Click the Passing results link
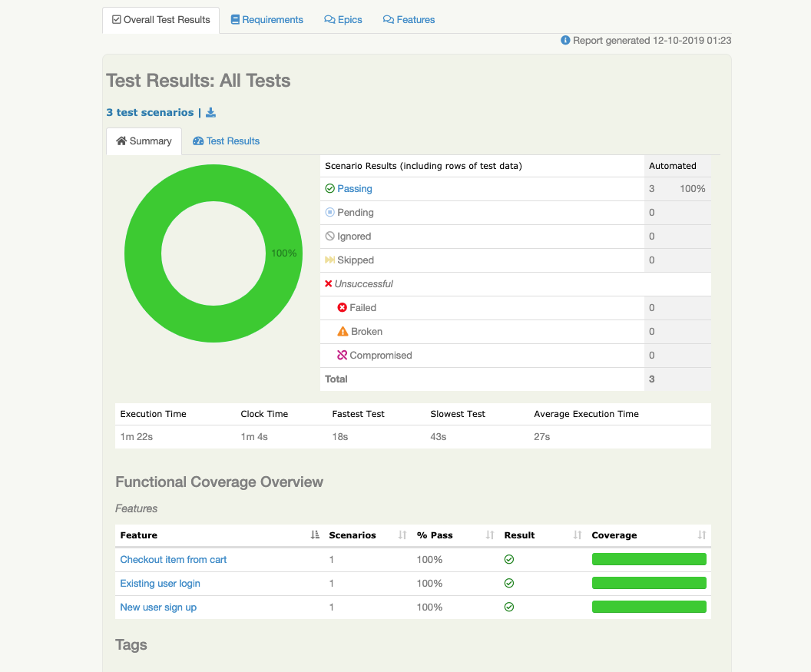Screen dimensions: 811x672 click(x=355, y=189)
